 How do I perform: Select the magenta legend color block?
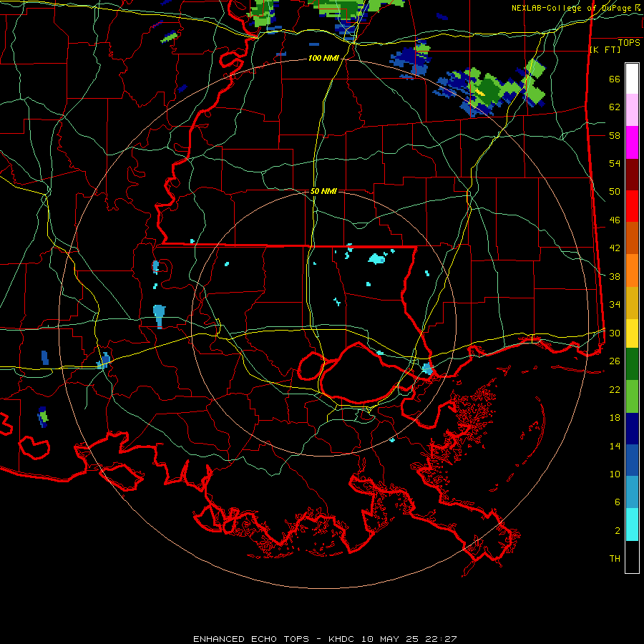click(632, 142)
